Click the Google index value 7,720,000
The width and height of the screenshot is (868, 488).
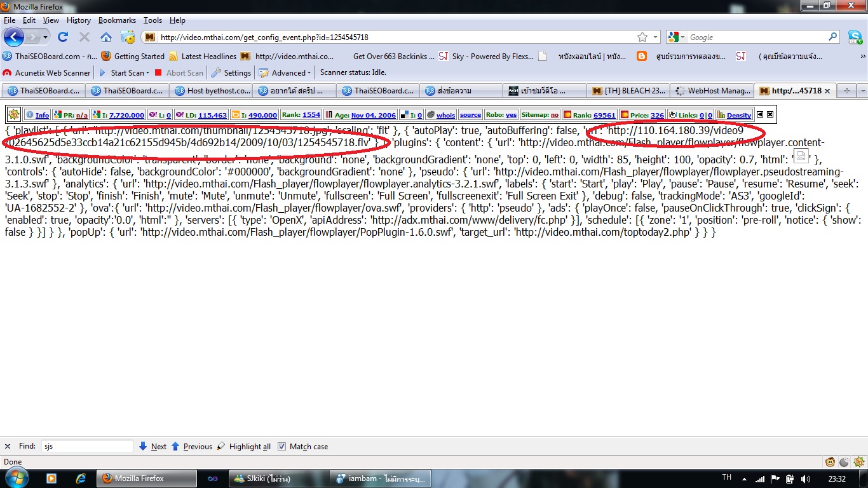[x=127, y=115]
